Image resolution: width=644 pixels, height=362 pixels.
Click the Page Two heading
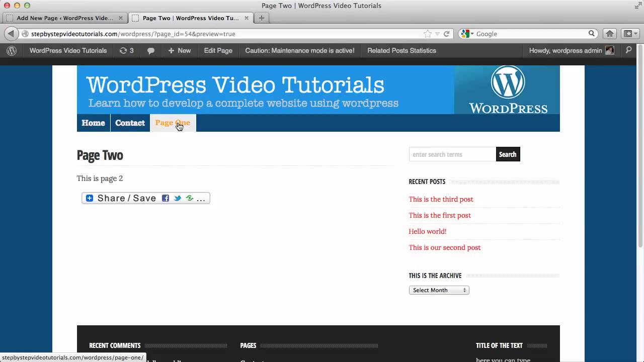pyautogui.click(x=100, y=155)
